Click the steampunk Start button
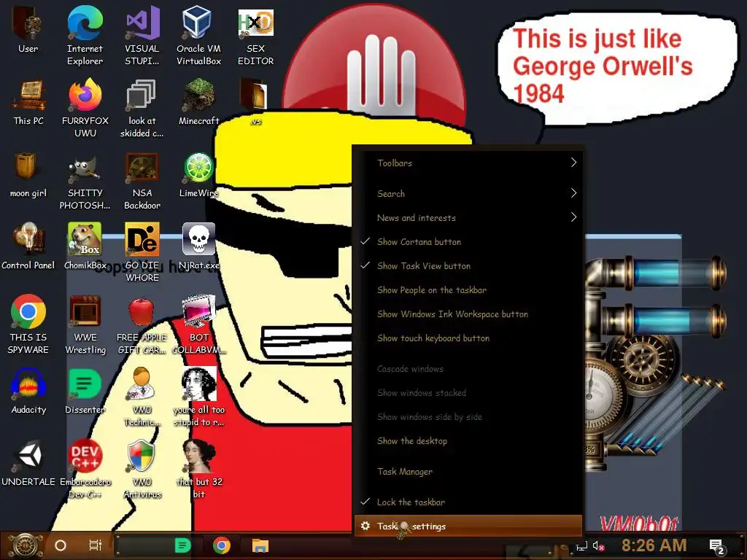The width and height of the screenshot is (747, 560). click(26, 545)
